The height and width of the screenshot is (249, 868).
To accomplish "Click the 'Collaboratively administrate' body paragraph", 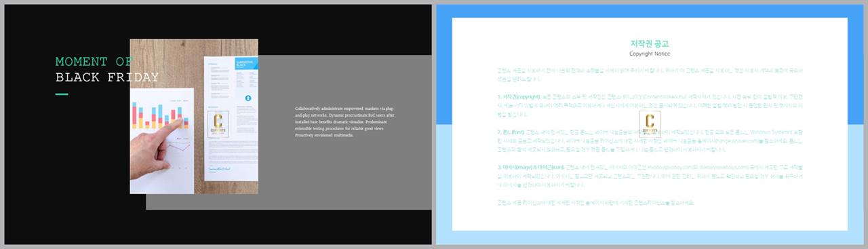I will pyautogui.click(x=344, y=121).
